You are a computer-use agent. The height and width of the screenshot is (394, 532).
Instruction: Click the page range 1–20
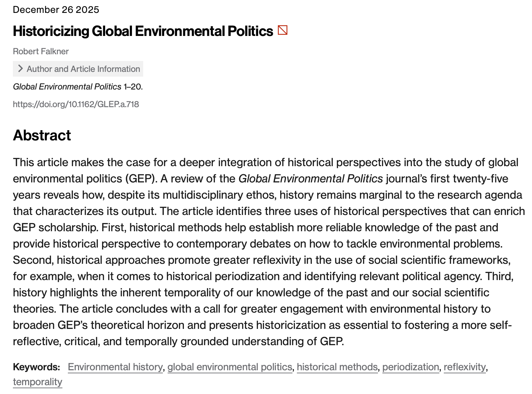click(x=133, y=87)
